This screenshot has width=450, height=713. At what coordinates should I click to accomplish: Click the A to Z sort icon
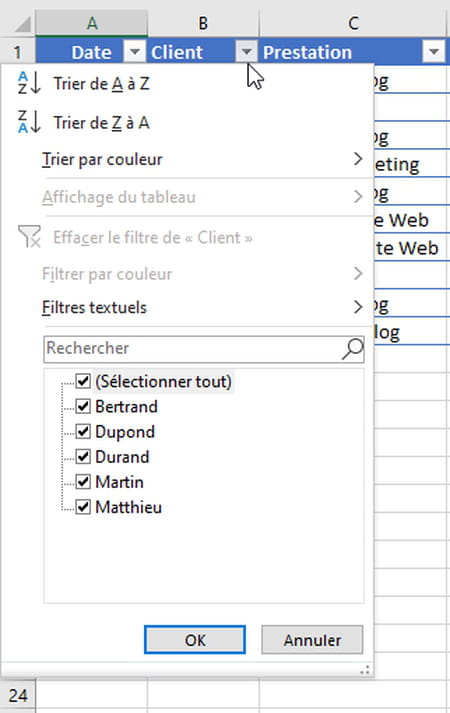pyautogui.click(x=29, y=83)
